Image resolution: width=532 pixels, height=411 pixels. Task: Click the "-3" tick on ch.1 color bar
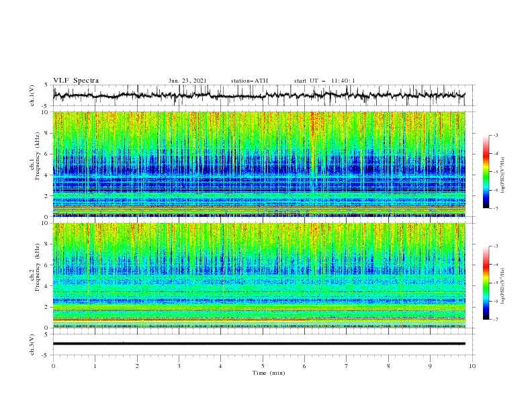point(496,136)
